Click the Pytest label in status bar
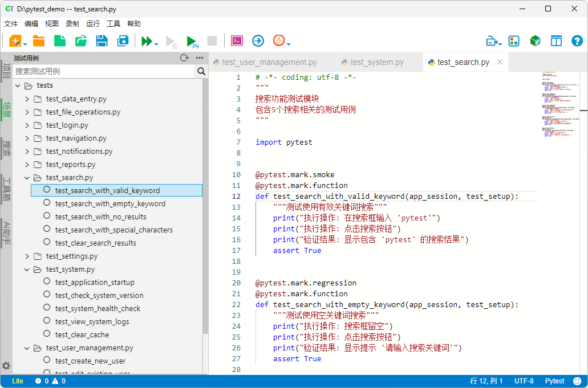 (x=554, y=381)
